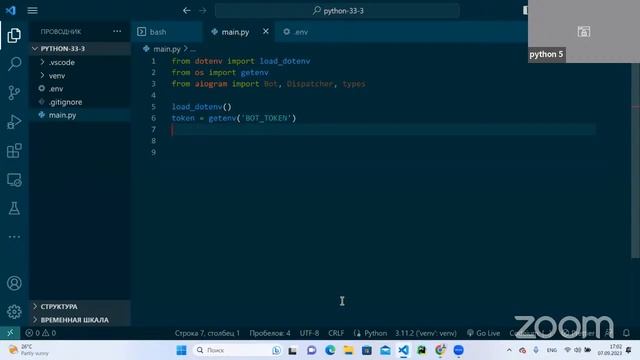
Task: Show errors and warnings count panel
Action: click(40, 333)
